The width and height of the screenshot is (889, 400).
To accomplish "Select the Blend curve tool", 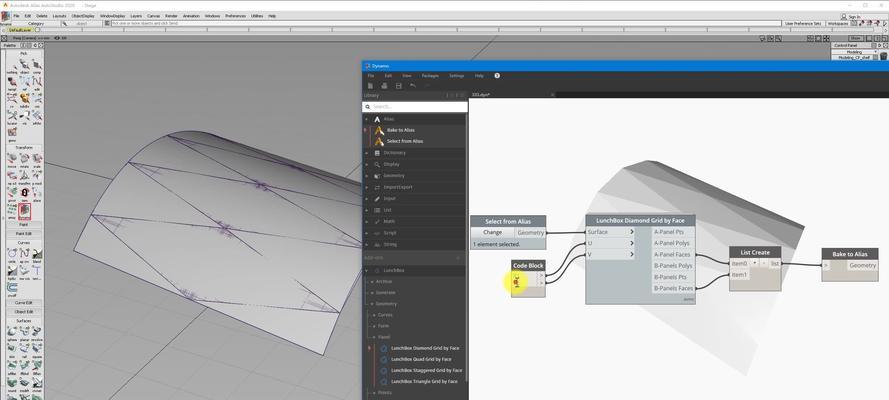I will (37, 255).
